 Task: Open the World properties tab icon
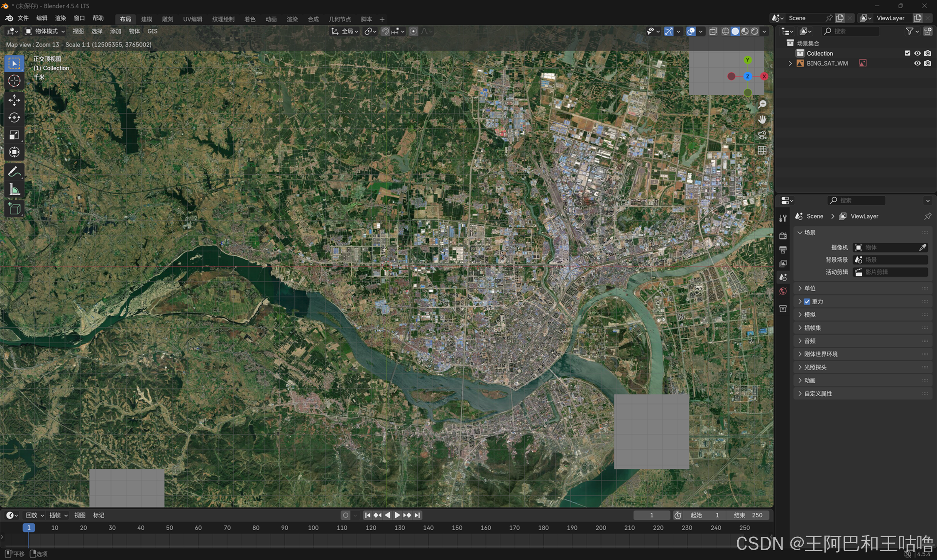pos(783,291)
